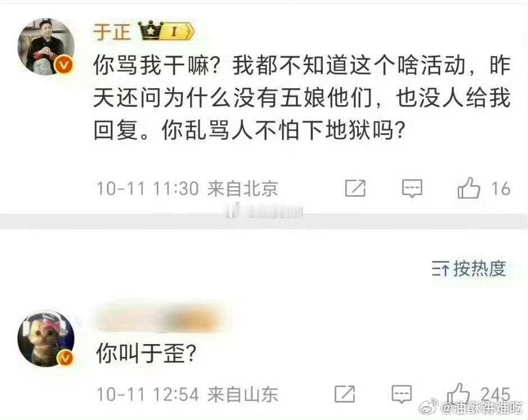Open the 按热度 sort dropdown
Screen dimensions: 528x420
coord(469,269)
